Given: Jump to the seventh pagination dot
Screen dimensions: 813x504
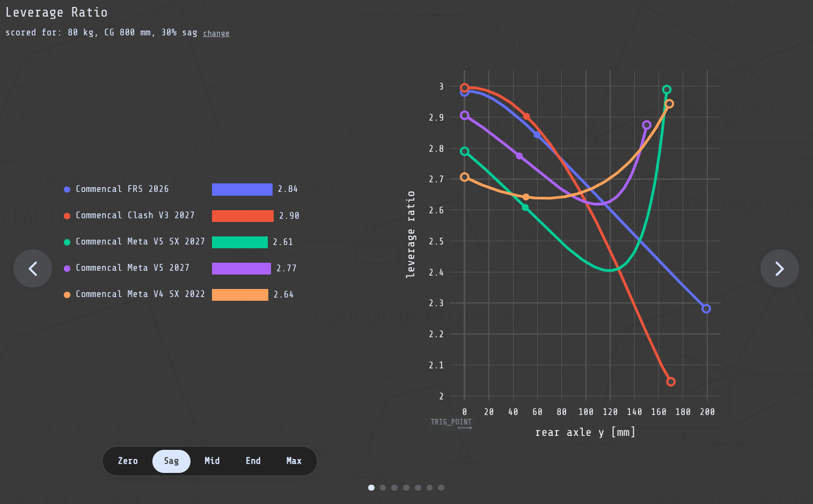Looking at the screenshot, I should tap(441, 487).
